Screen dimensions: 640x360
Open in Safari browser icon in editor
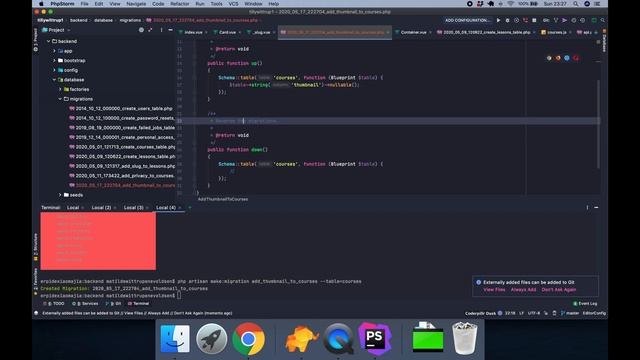point(567,58)
